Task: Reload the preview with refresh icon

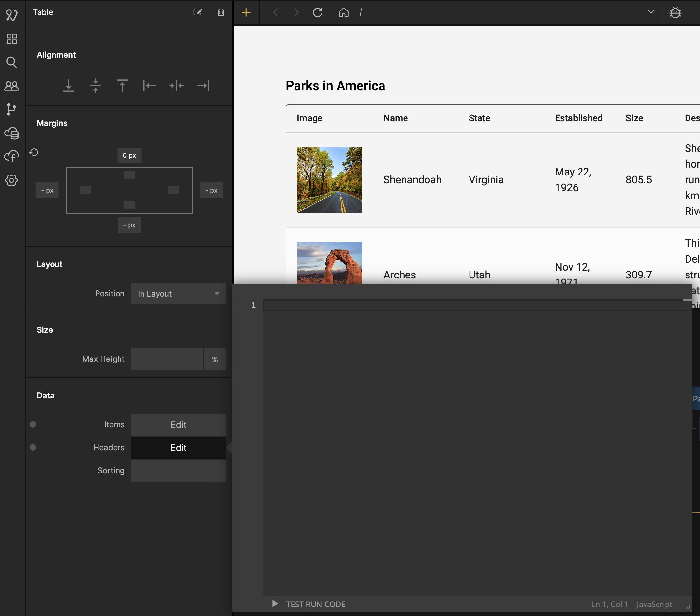Action: 317,13
